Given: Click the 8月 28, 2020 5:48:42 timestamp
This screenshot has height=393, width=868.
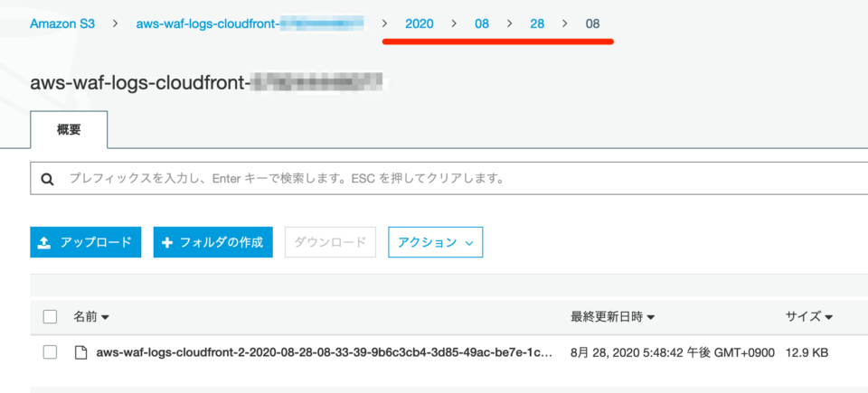Looking at the screenshot, I should [x=673, y=352].
